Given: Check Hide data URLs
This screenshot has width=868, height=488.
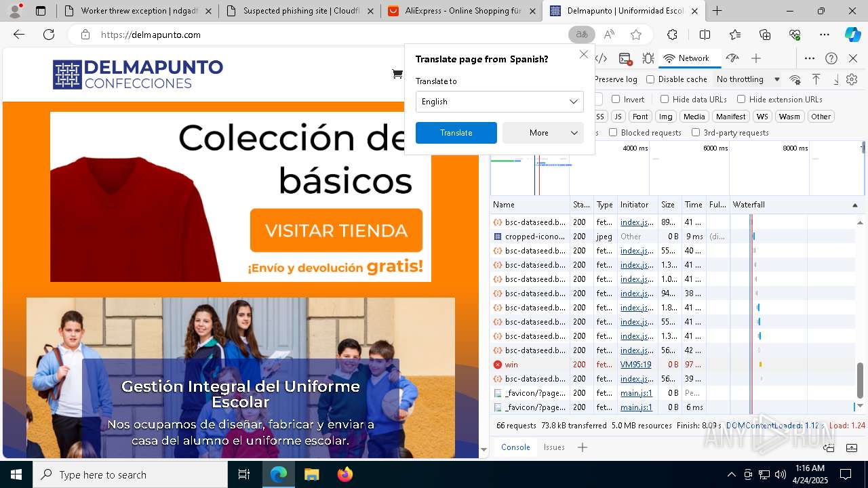Looking at the screenshot, I should 665,99.
